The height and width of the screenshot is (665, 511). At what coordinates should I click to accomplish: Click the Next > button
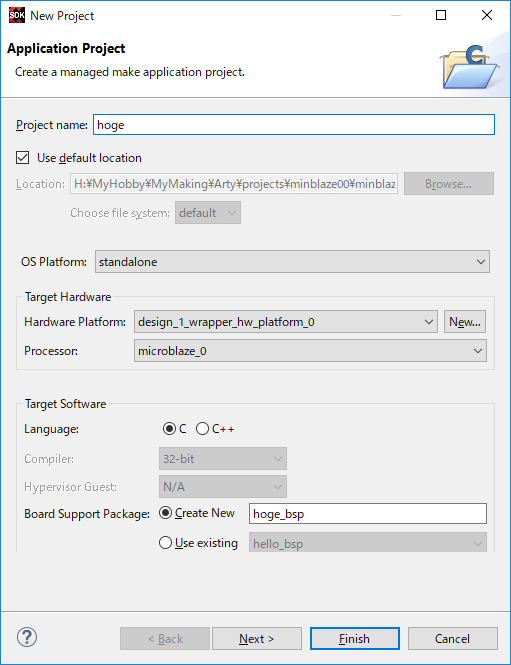point(257,639)
